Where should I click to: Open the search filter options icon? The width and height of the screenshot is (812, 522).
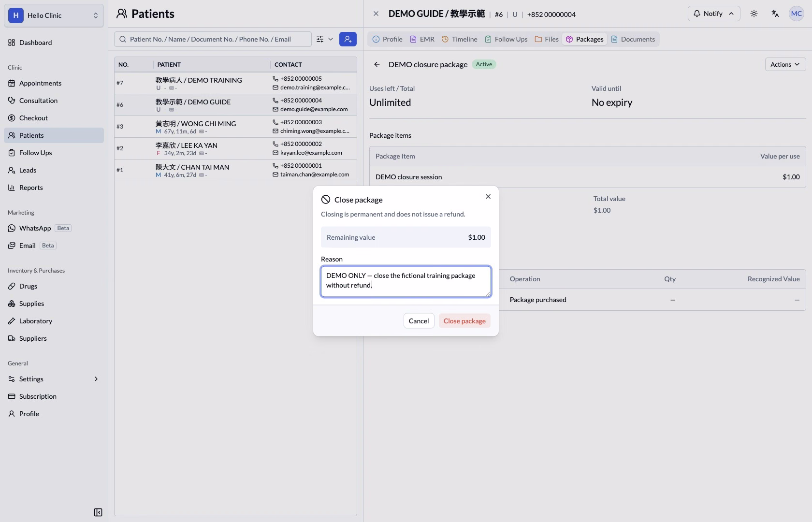tap(325, 39)
